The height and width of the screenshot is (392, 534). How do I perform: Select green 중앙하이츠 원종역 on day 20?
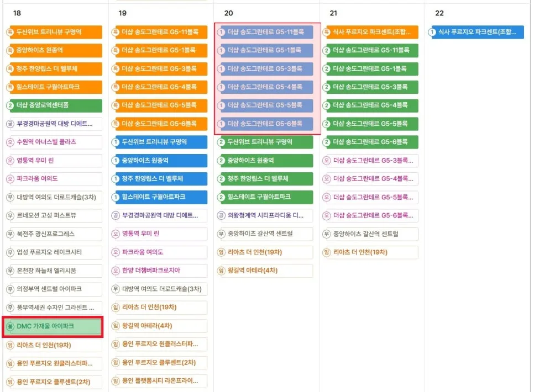(265, 160)
